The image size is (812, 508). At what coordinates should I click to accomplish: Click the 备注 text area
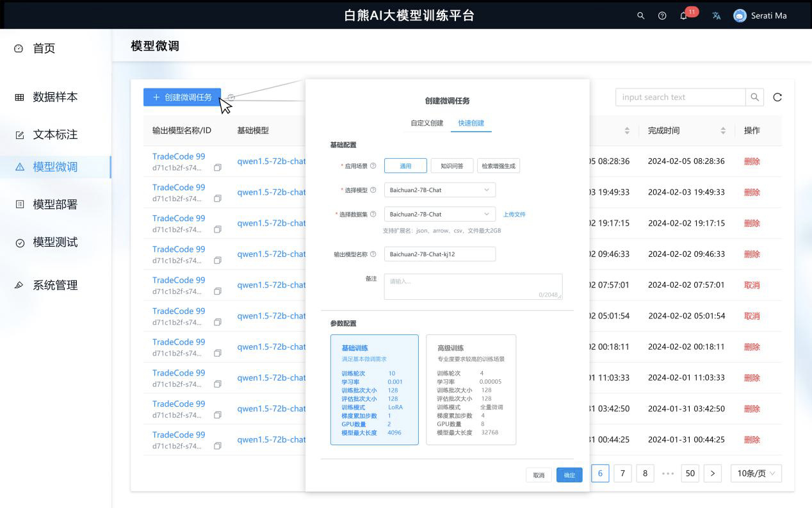point(473,286)
